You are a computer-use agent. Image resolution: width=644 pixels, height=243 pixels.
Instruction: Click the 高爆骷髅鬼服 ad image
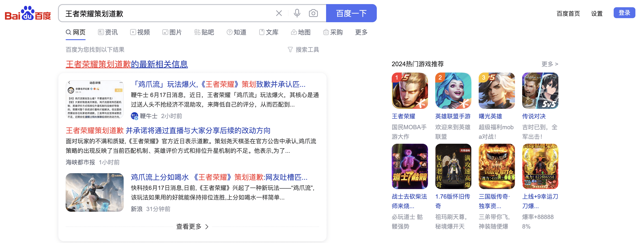540,166
